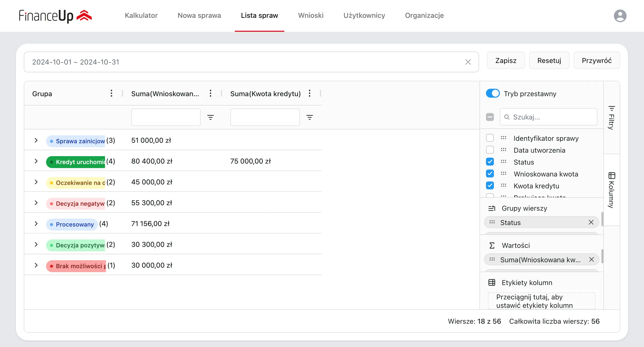Open filter icon for Suma(Wnioskowana) column
This screenshot has width=644, height=347.
tap(211, 117)
